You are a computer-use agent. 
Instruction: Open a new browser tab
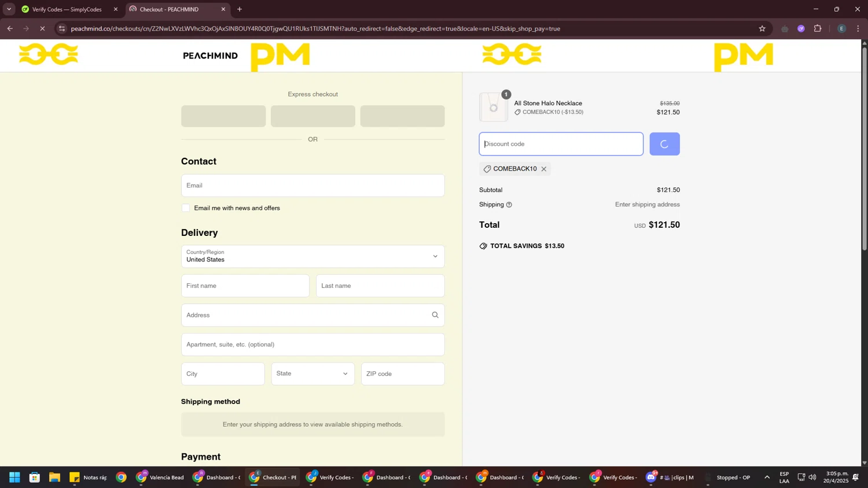(240, 9)
